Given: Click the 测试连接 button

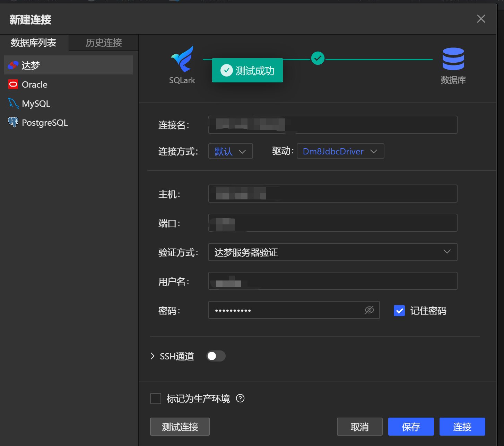Looking at the screenshot, I should 180,427.
